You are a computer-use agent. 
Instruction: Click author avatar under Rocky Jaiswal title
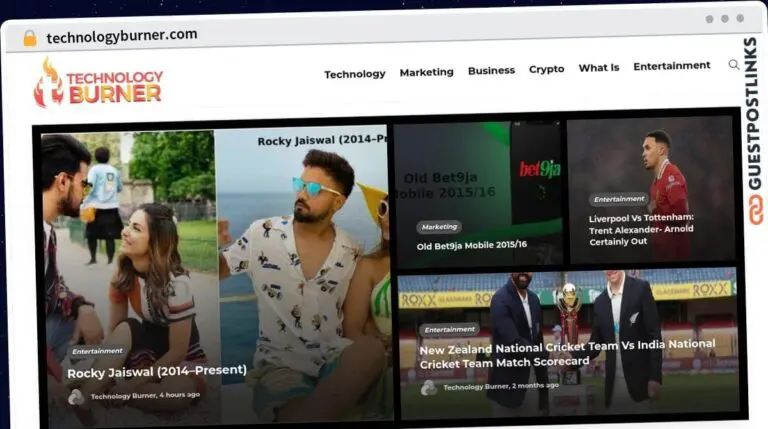coord(77,396)
